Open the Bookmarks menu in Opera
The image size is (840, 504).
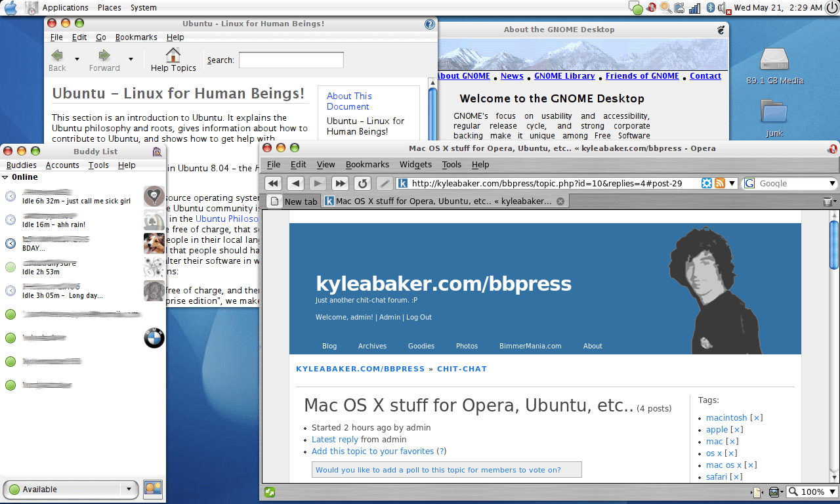(367, 165)
